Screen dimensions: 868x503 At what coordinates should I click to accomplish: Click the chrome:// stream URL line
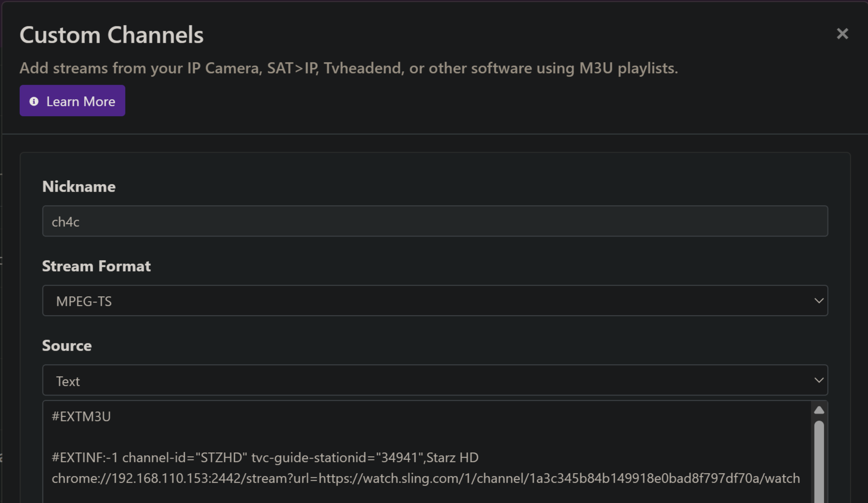pyautogui.click(x=425, y=478)
